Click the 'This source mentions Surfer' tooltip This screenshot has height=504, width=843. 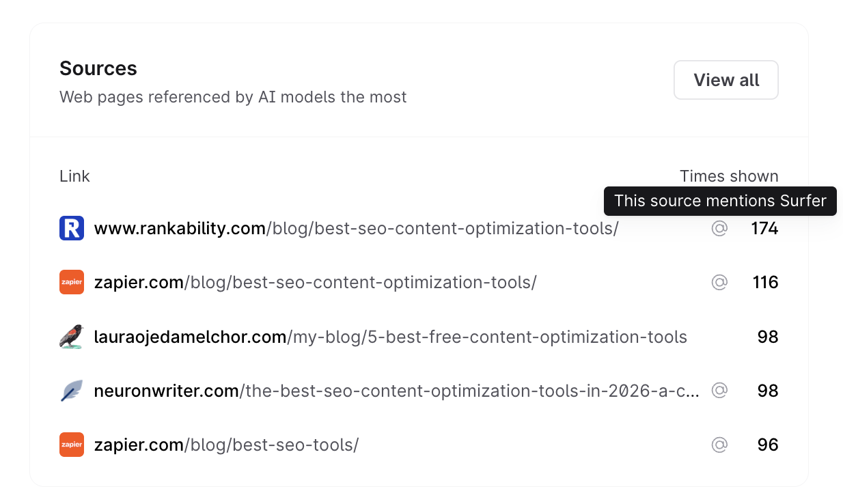(720, 201)
